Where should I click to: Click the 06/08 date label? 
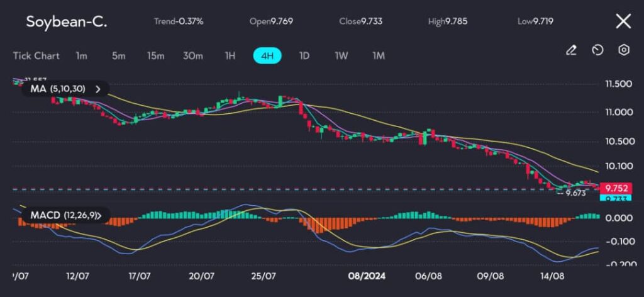coord(428,276)
